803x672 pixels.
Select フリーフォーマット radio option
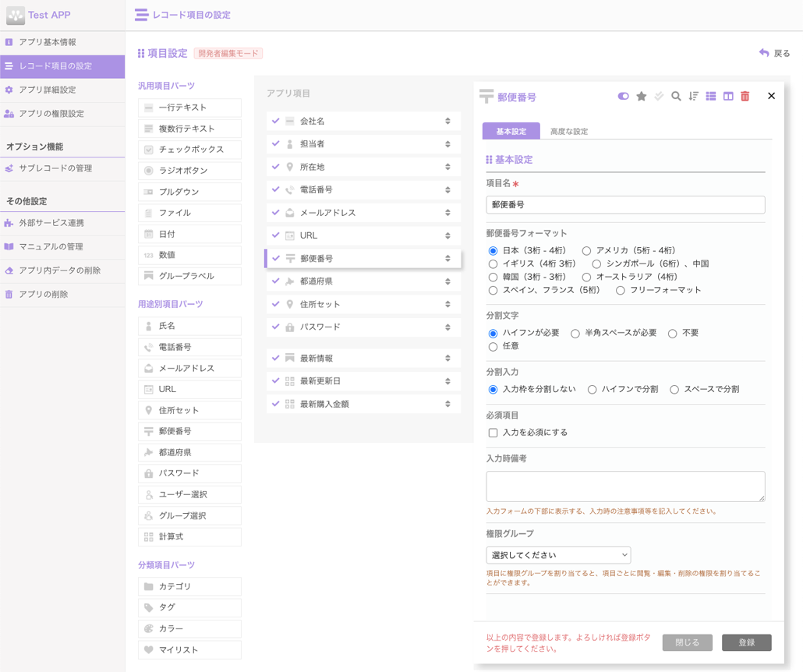620,291
